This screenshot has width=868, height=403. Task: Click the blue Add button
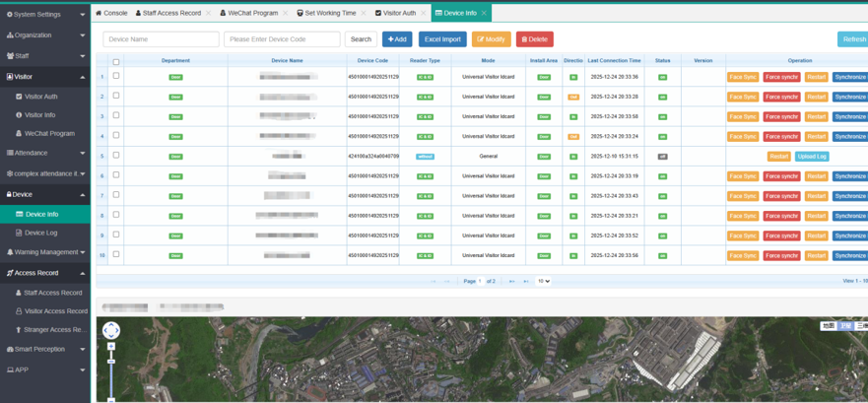pos(397,39)
